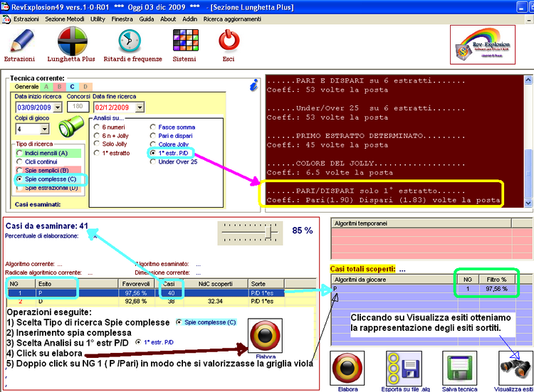Select the Generale tab
This screenshot has height=392, width=534.
point(27,86)
